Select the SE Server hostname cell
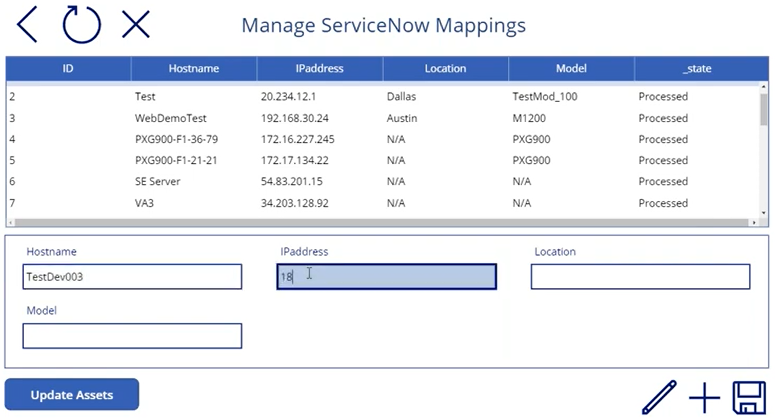Image resolution: width=775 pixels, height=418 pixels. tap(157, 181)
